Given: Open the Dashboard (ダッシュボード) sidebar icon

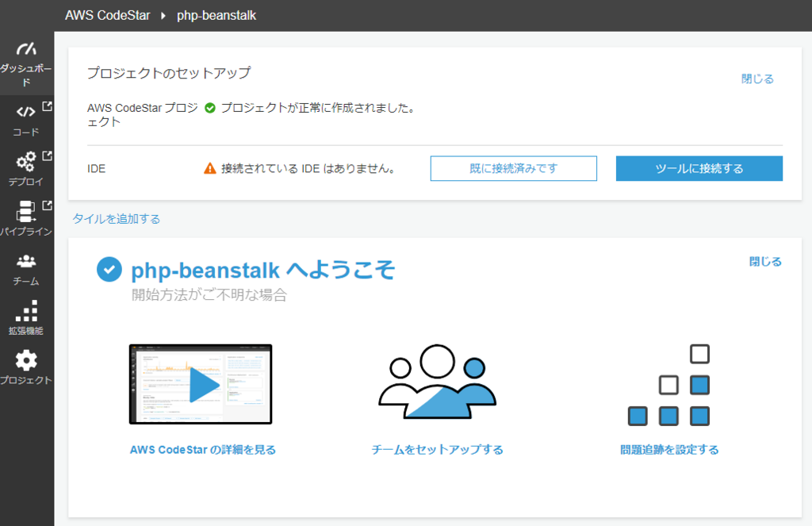Looking at the screenshot, I should (x=26, y=48).
